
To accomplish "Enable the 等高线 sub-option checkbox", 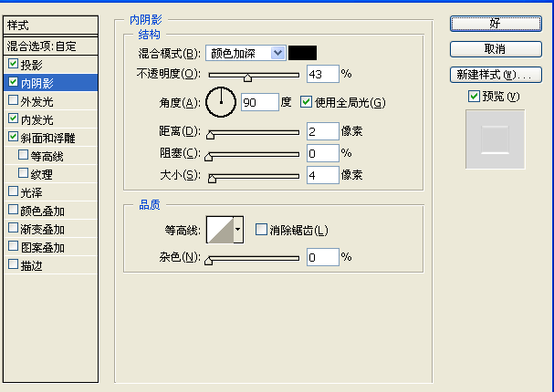I will [x=23, y=155].
